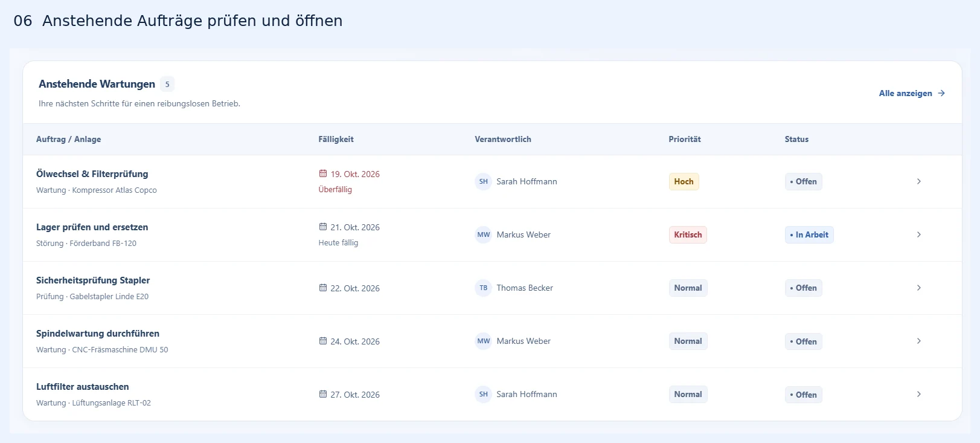This screenshot has width=980, height=443.
Task: Click the Fälligkeit column header
Action: 336,139
